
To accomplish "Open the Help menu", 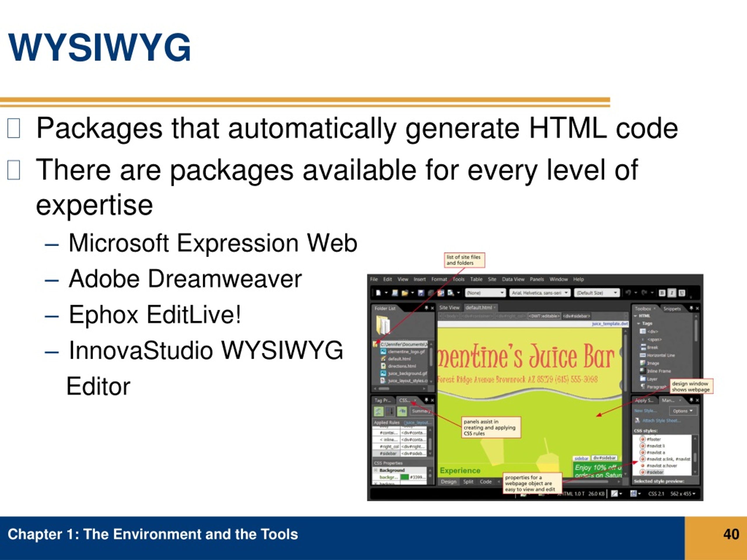I will click(x=578, y=279).
